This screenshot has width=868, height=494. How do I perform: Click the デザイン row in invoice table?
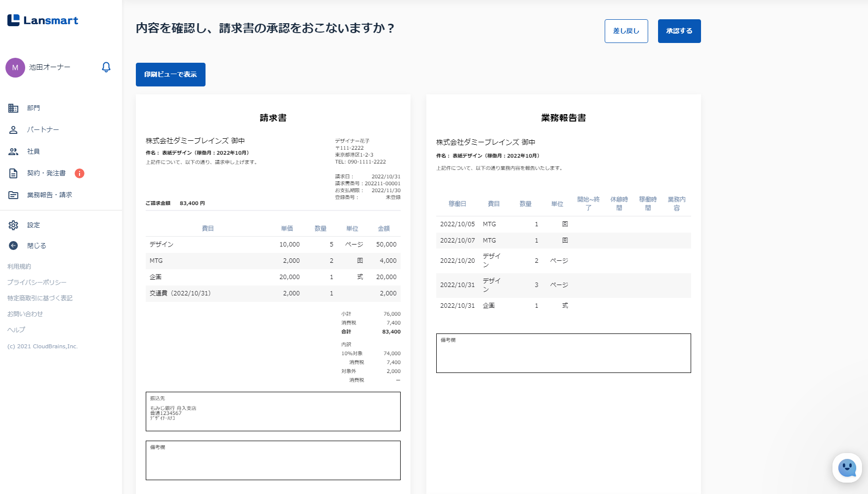273,245
